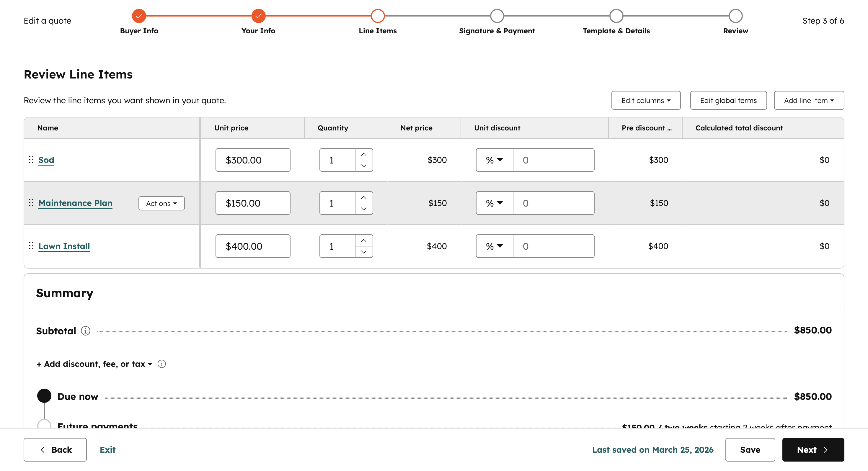
Task: Jump to the Review step
Action: coord(735,16)
